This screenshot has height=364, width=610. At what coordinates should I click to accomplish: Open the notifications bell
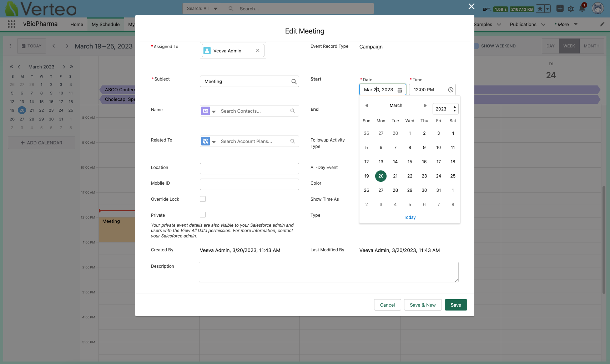point(582,9)
